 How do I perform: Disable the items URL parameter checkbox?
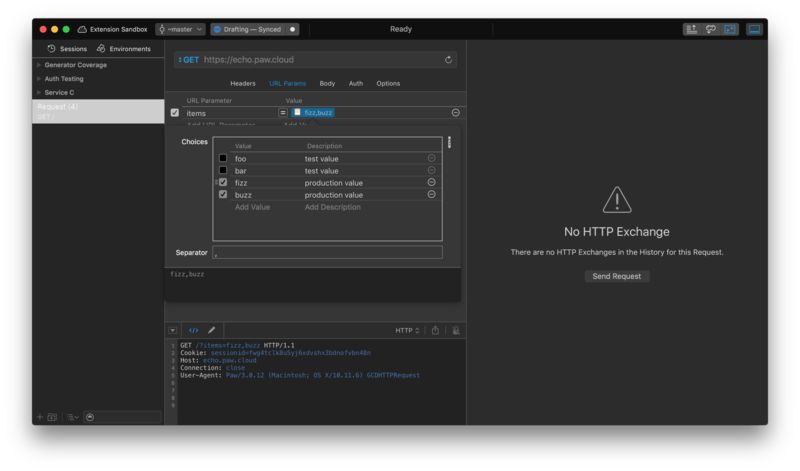tap(175, 113)
